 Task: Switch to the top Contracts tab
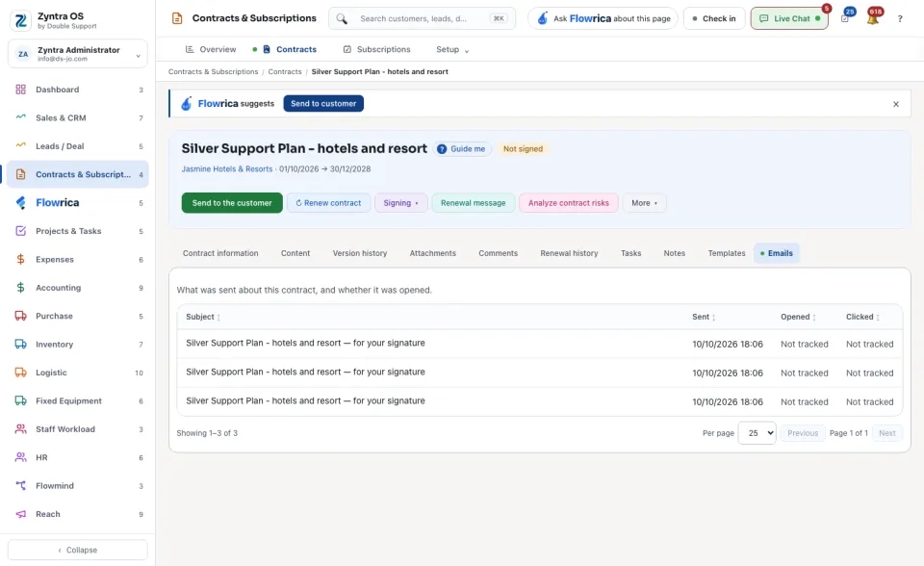tap(290, 49)
